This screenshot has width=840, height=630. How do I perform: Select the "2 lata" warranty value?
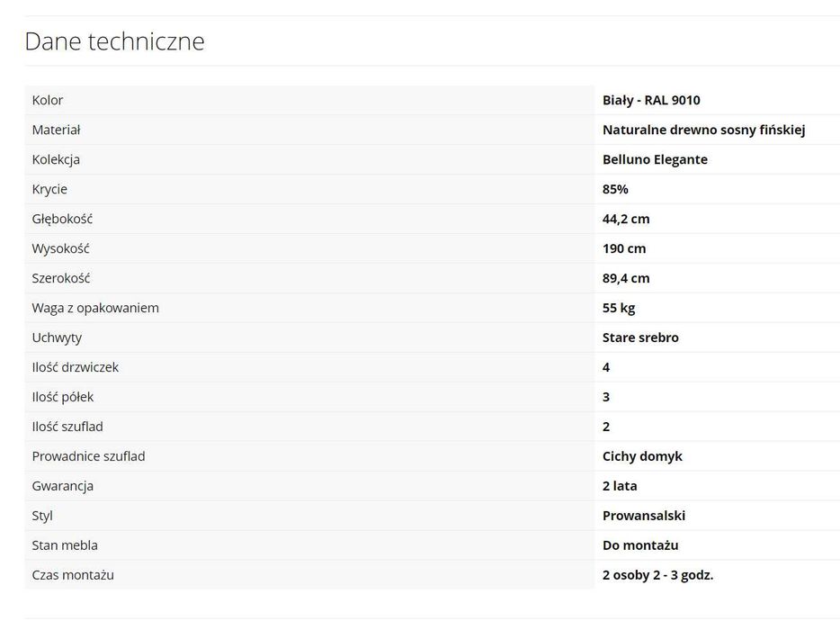[x=620, y=486]
